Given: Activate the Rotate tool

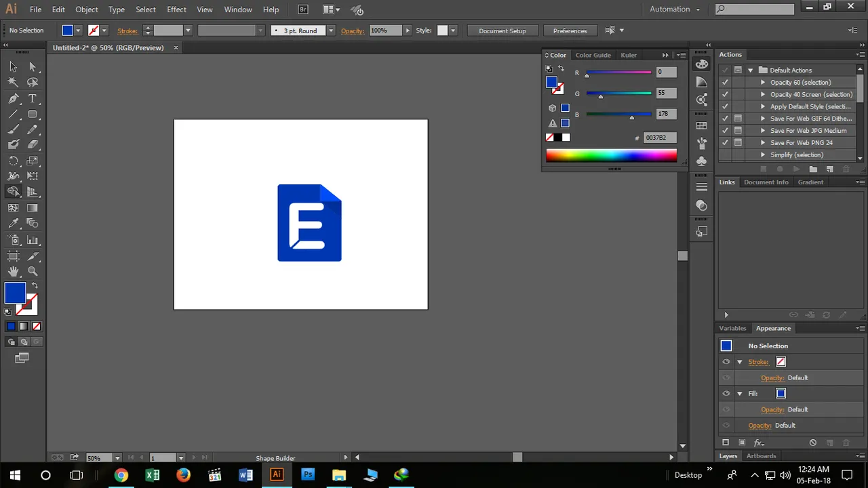Looking at the screenshot, I should [x=13, y=161].
